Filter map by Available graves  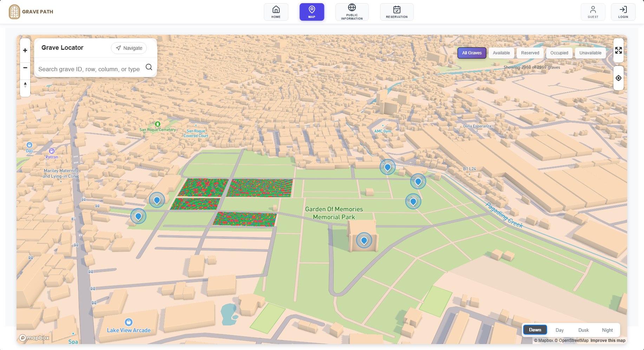coord(501,53)
